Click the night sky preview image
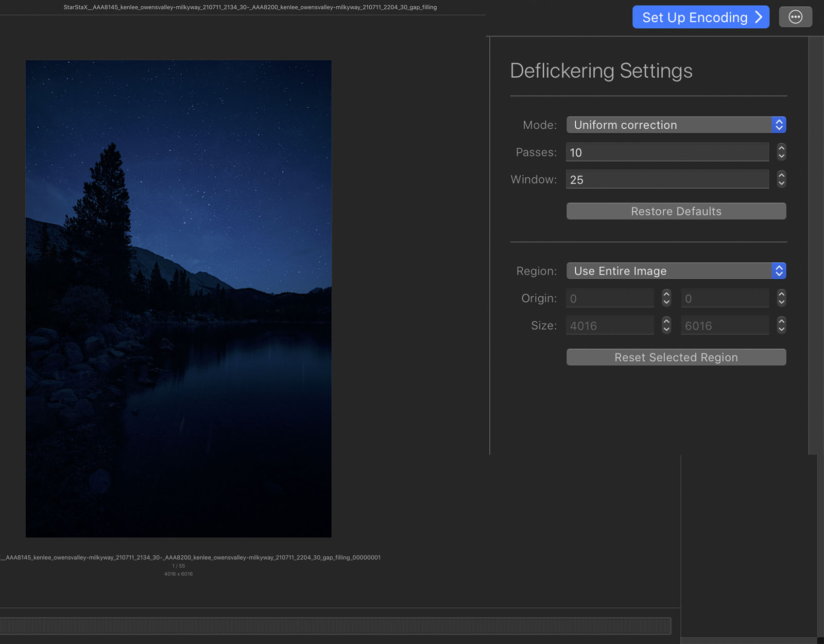The width and height of the screenshot is (824, 644). coord(178,299)
